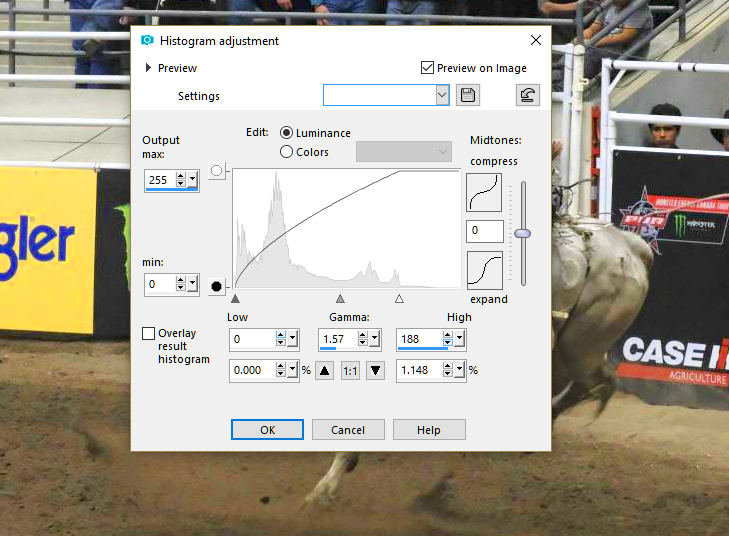Click the black down-triangle clip button
The image size is (729, 536).
coord(375,370)
